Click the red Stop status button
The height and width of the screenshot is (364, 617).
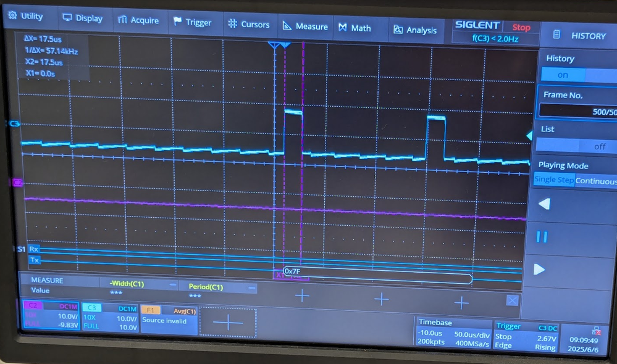[521, 27]
